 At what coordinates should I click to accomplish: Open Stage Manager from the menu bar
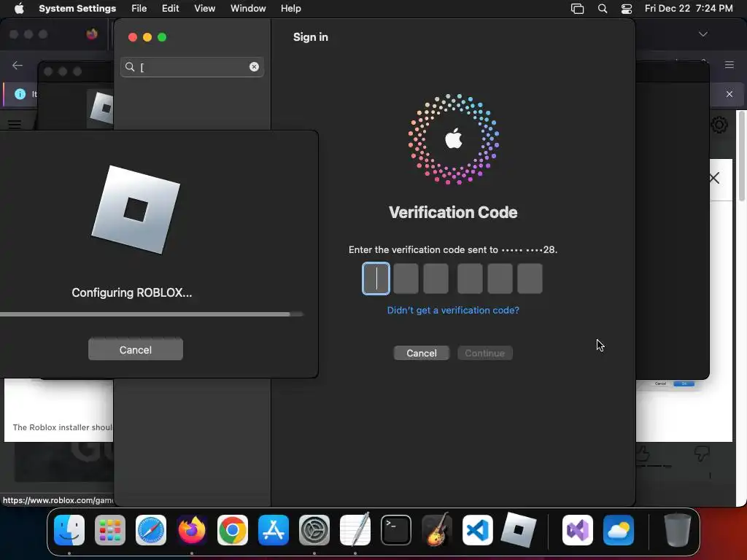coord(578,9)
